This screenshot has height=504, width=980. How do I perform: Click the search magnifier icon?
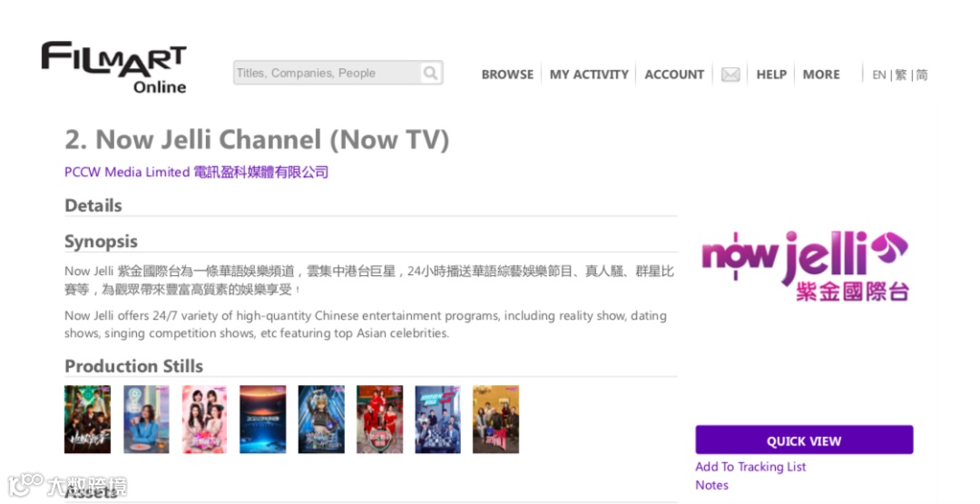click(431, 74)
